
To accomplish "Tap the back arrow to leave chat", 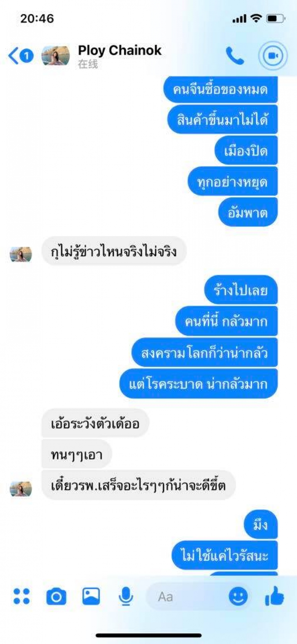I will [13, 56].
